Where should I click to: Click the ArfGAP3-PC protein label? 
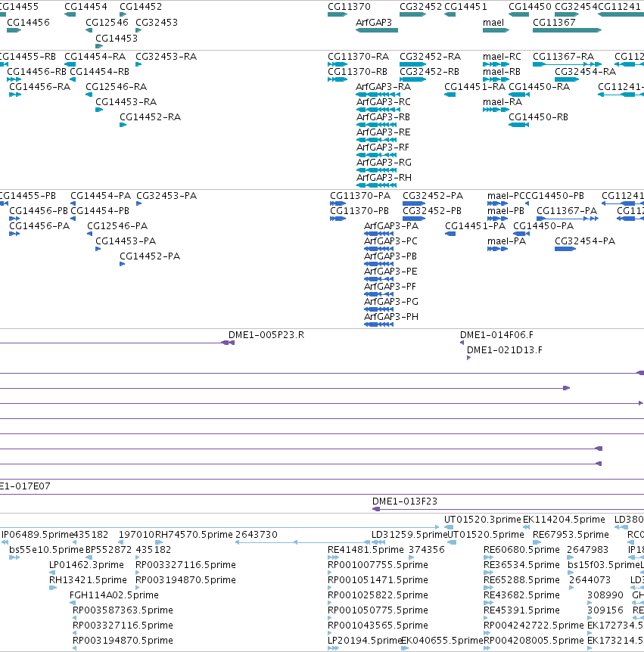tap(390, 241)
